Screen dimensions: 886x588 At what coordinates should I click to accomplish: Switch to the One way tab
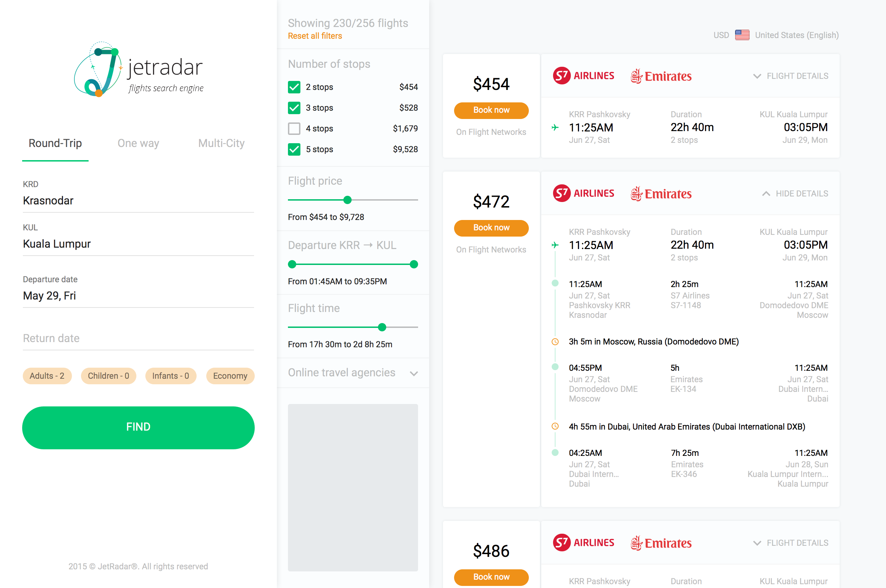pos(138,143)
